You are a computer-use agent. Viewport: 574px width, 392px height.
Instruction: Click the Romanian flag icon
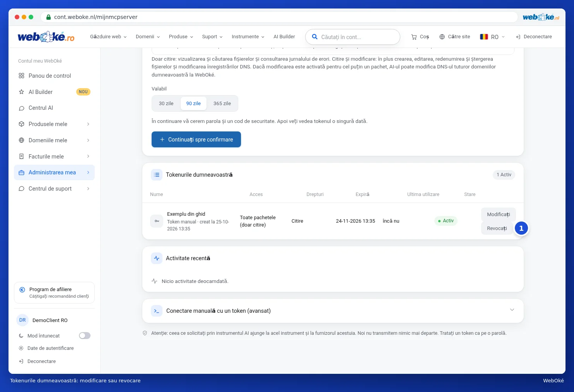pos(484,37)
